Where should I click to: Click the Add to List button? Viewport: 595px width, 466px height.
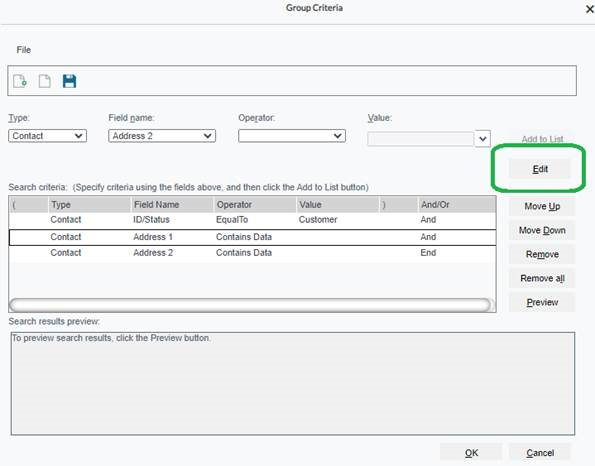[542, 139]
